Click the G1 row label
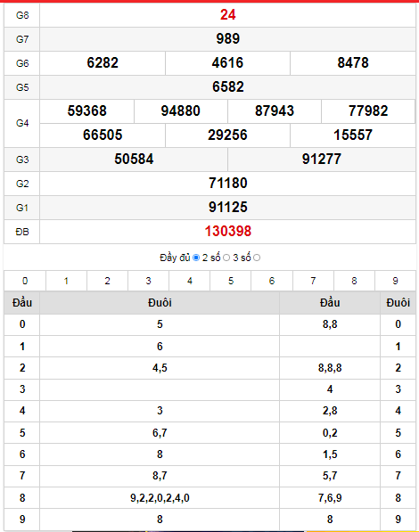 (22, 208)
